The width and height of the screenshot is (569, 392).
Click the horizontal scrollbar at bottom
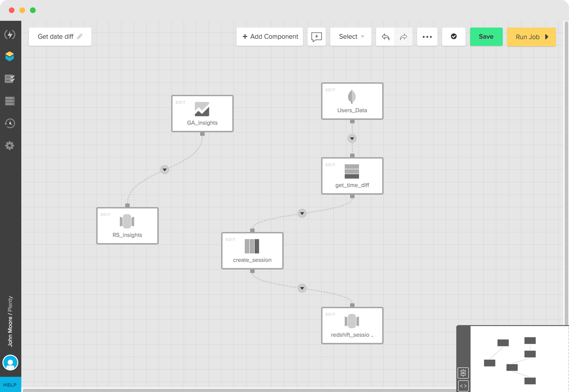(238, 390)
